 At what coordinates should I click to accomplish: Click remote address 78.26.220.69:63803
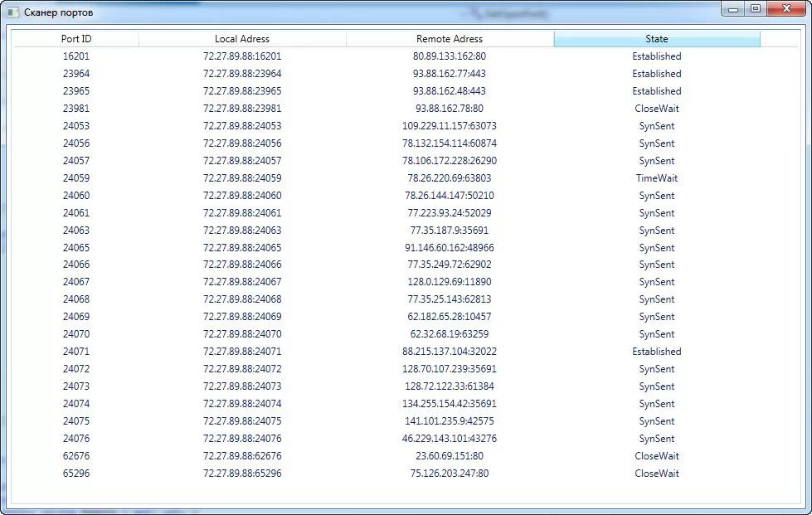[x=450, y=178]
